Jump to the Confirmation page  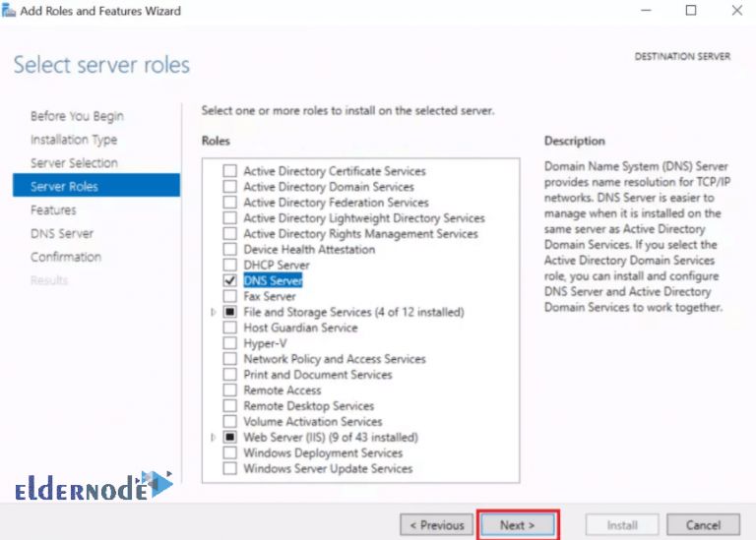pyautogui.click(x=66, y=258)
